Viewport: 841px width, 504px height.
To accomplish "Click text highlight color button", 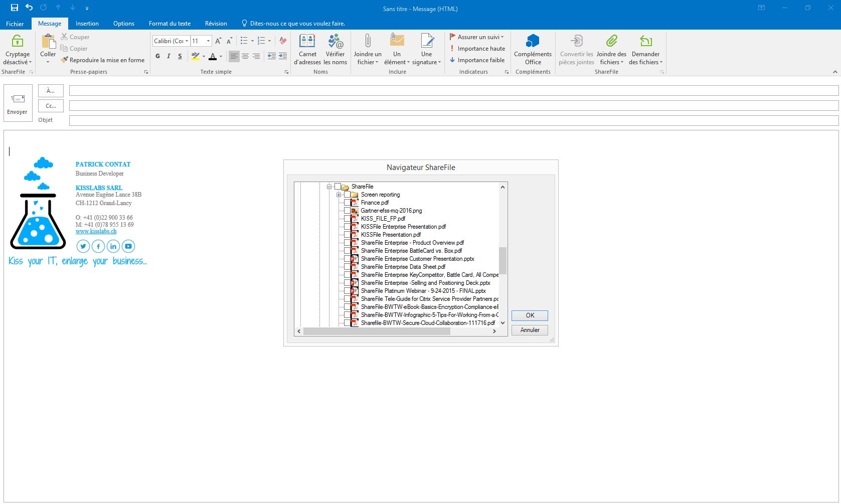I will tap(196, 56).
